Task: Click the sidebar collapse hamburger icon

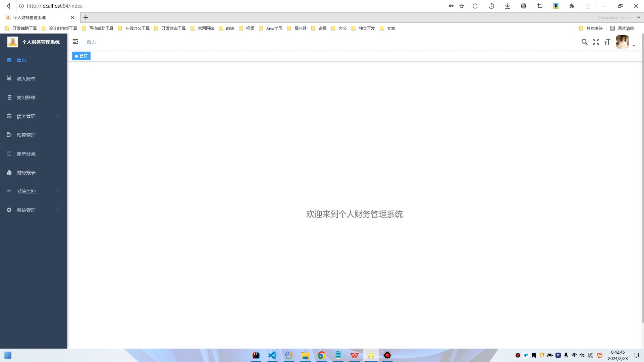Action: [x=75, y=42]
